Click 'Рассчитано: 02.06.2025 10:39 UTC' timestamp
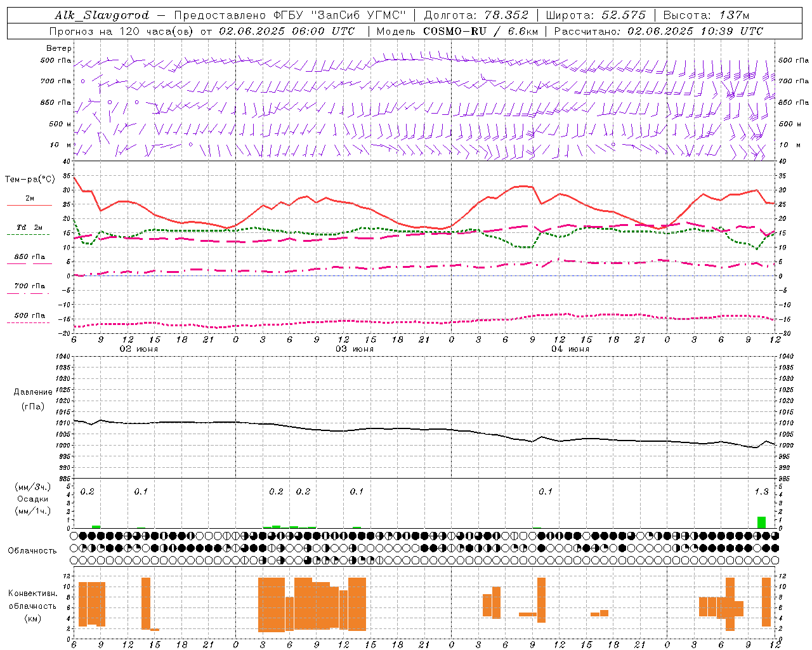 click(x=658, y=31)
